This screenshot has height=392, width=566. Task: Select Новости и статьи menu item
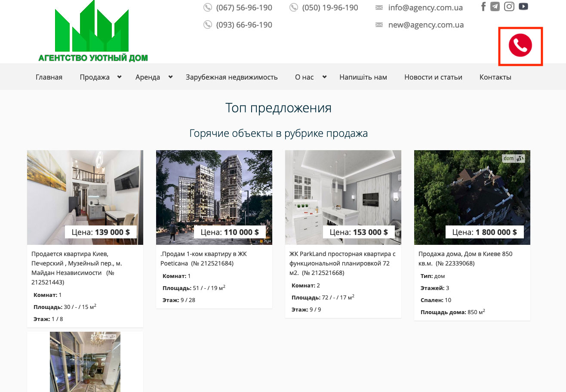point(433,77)
